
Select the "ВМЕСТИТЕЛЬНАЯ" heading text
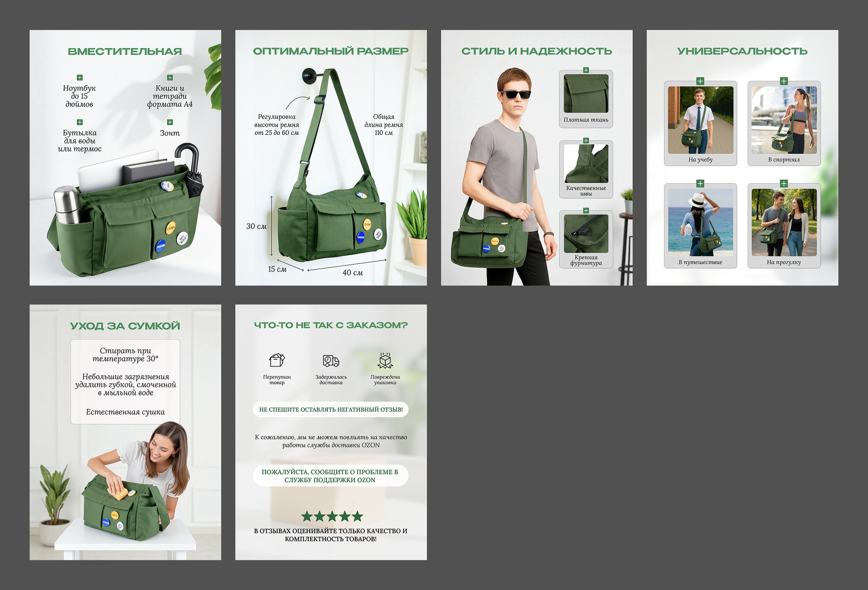[x=125, y=52]
